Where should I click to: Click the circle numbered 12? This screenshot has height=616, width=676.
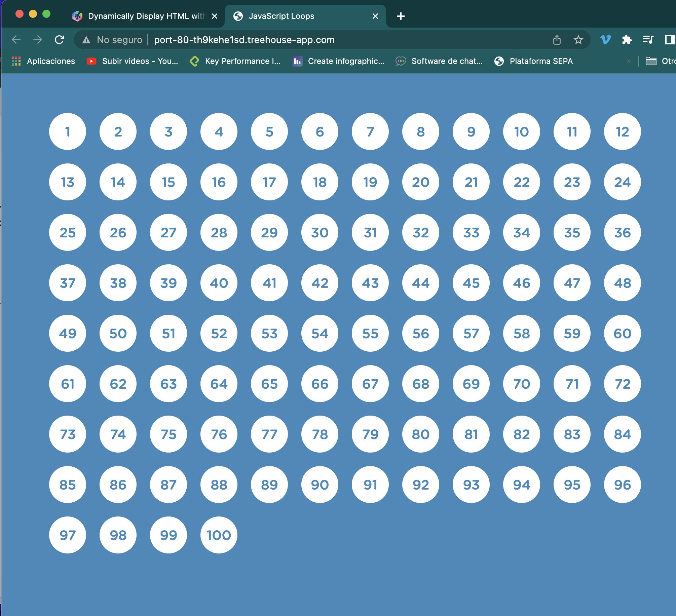coord(623,131)
